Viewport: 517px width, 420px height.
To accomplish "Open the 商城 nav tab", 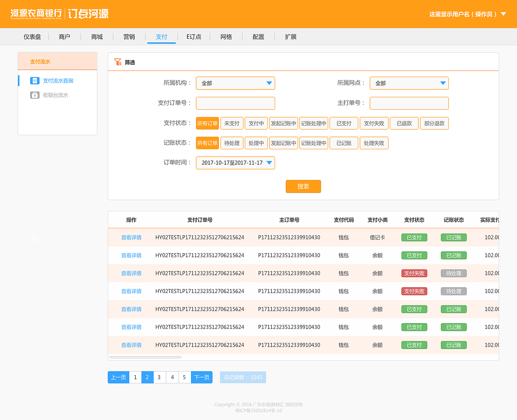I will pos(97,37).
